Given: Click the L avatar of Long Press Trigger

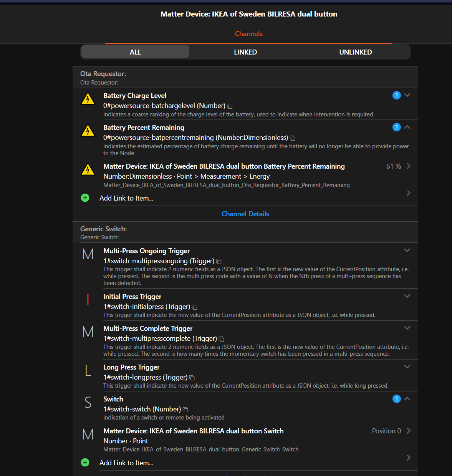Looking at the screenshot, I should tap(88, 371).
